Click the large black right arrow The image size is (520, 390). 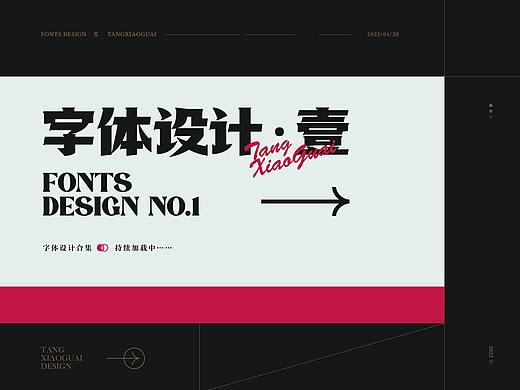[305, 201]
